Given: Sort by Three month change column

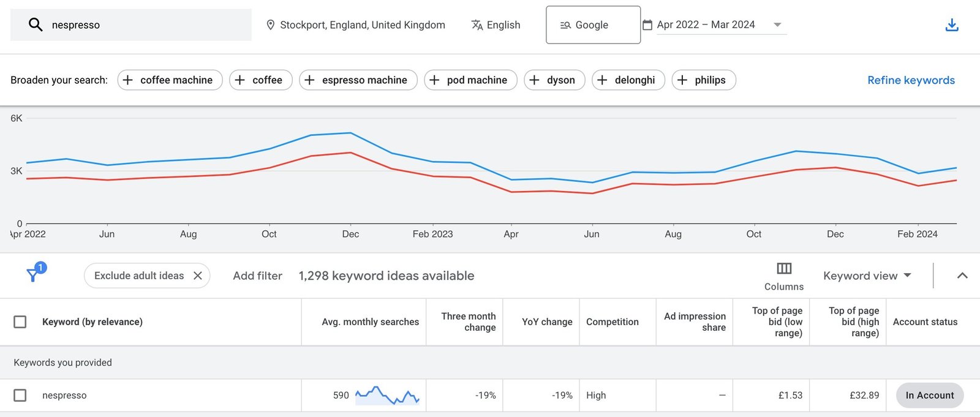Looking at the screenshot, I should (469, 322).
